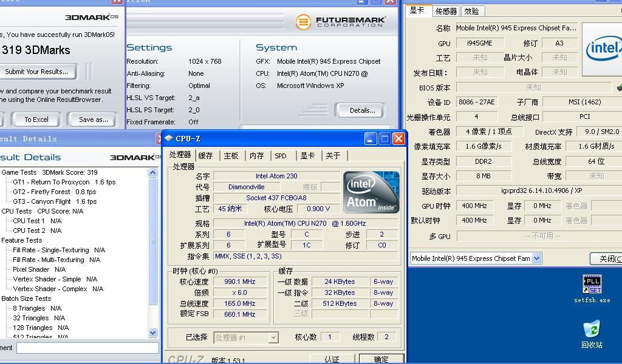Click the 660.1 MHz rated FSB value
This screenshot has height=364, width=622.
239,314
